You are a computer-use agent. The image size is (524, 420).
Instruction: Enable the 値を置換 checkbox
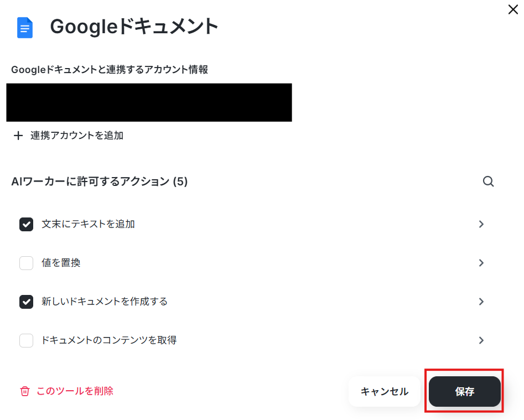pyautogui.click(x=26, y=263)
